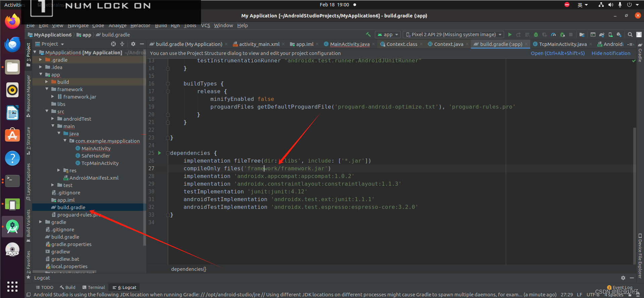644x298 pixels.
Task: Hide the Project tool window
Action: click(142, 44)
